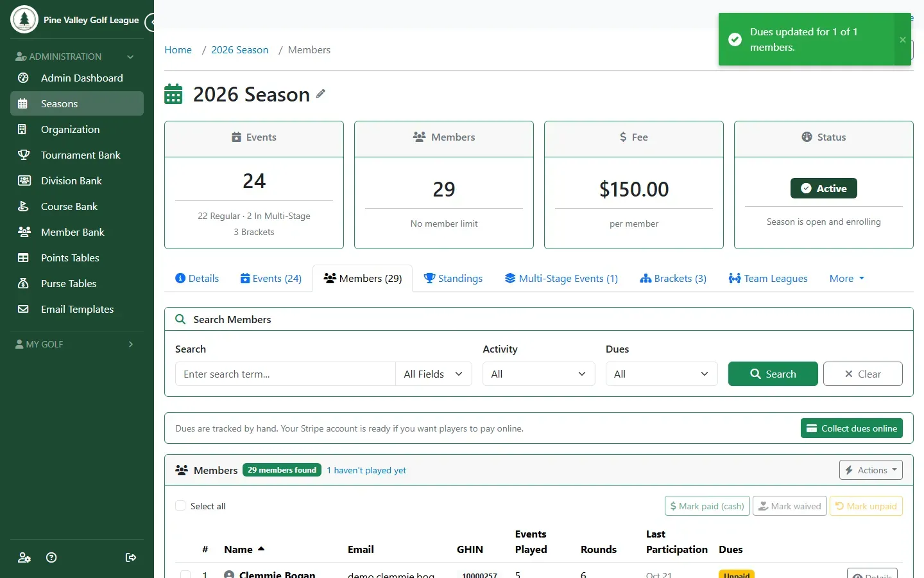This screenshot has width=924, height=578.
Task: Open the Dues filter dropdown
Action: pos(662,374)
